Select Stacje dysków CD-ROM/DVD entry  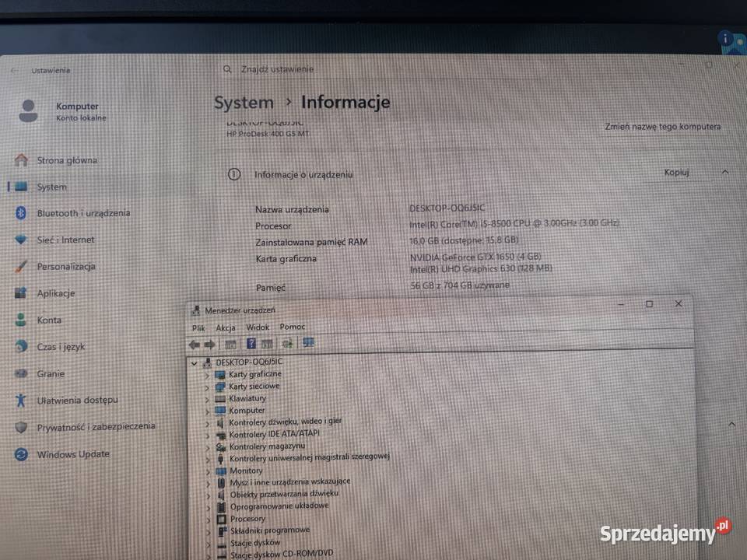tap(282, 555)
